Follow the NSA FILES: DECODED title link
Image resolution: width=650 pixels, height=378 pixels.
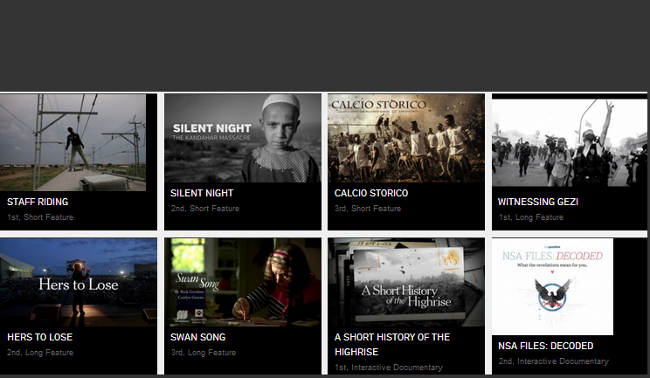(546, 346)
